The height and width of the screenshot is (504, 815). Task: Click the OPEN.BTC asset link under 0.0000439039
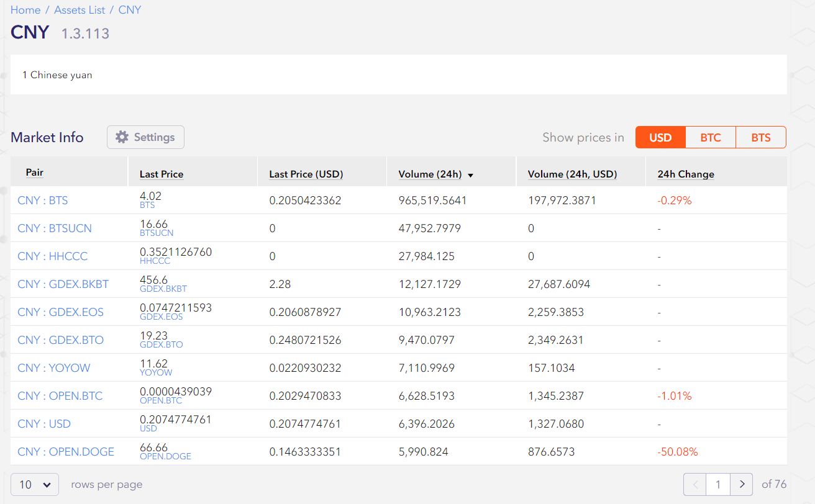(x=161, y=400)
